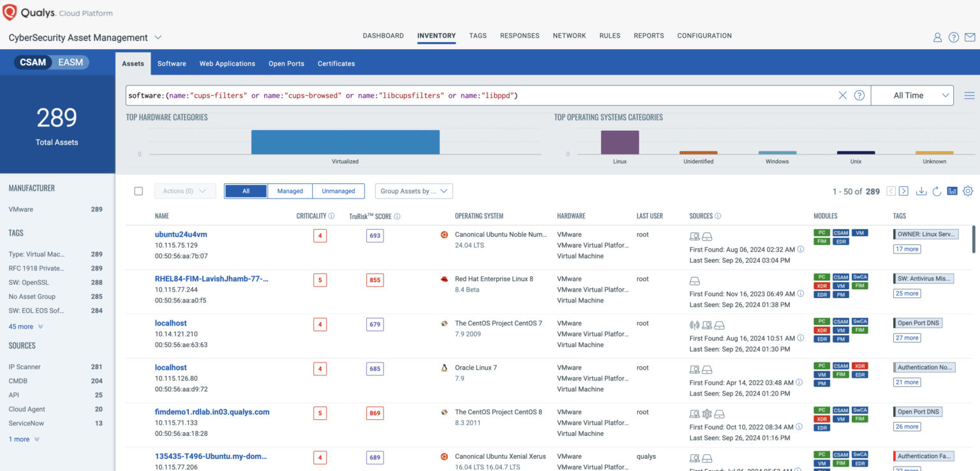
Task: Open the help question mark icon
Action: tap(953, 37)
